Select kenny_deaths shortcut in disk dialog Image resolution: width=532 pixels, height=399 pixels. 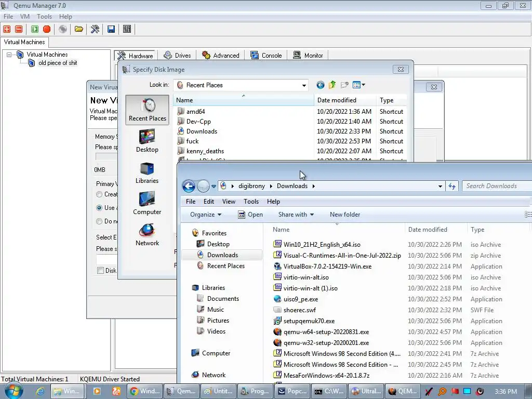tap(205, 151)
